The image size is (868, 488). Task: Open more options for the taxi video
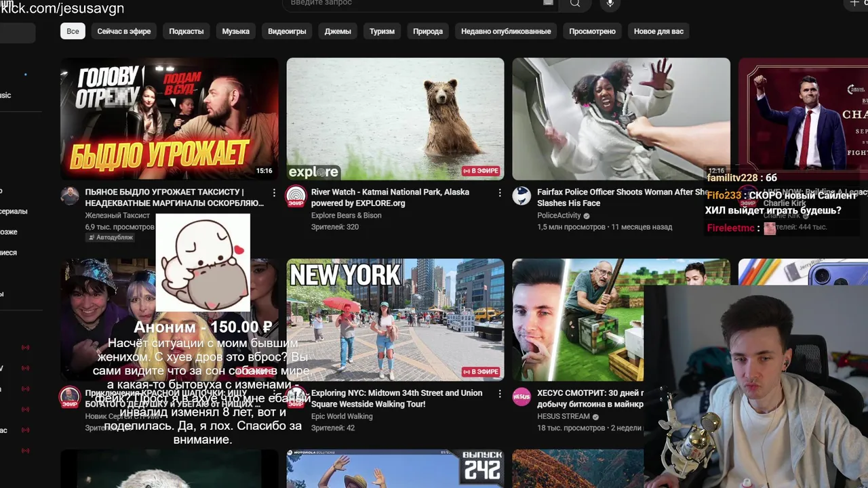click(x=274, y=193)
